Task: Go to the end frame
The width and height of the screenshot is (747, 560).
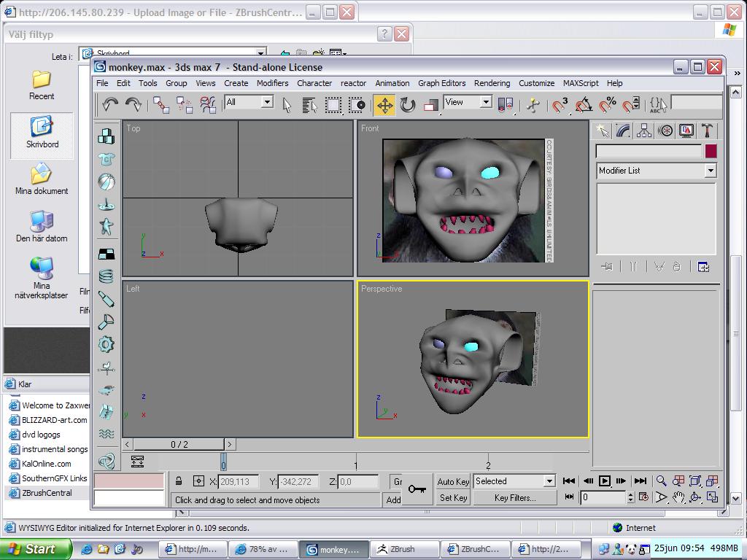Action: pos(640,481)
